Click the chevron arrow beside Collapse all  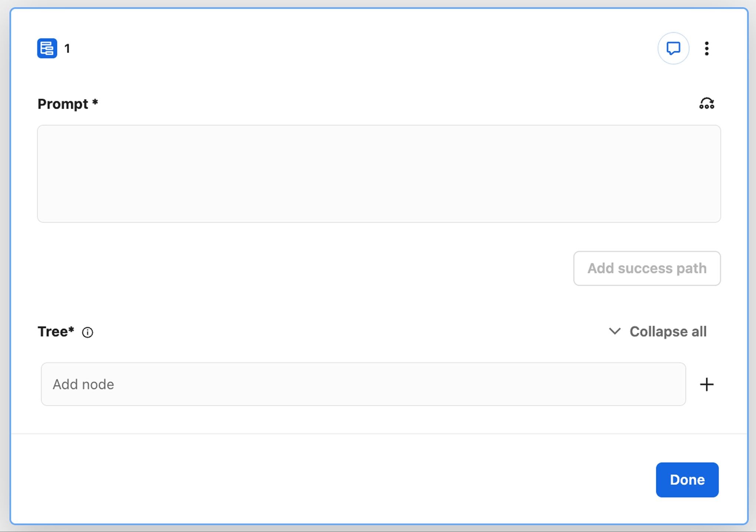[x=615, y=331]
